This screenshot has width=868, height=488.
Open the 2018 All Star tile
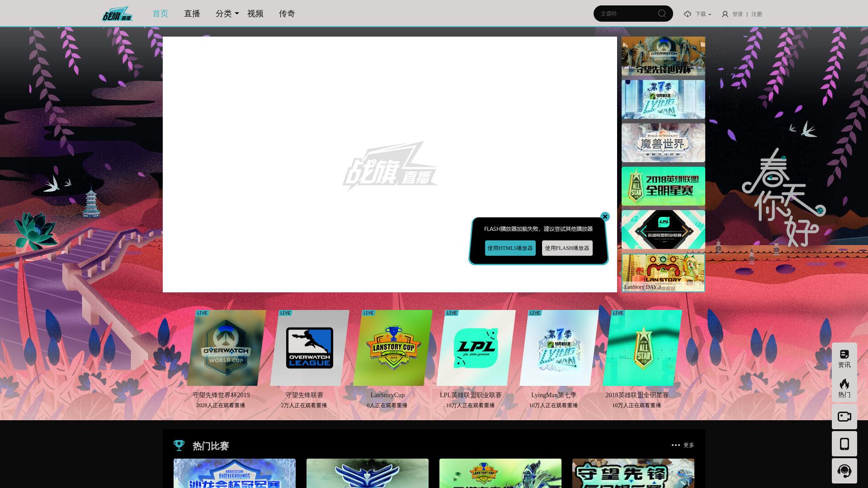click(642, 348)
